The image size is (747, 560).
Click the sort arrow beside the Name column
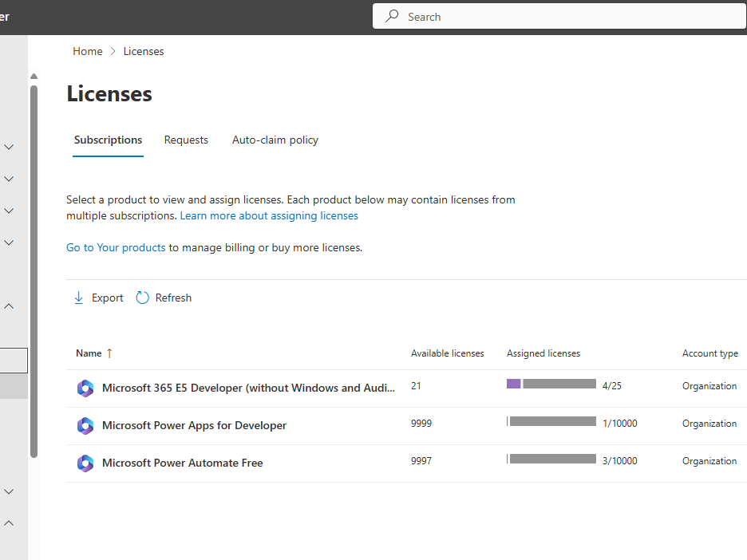coord(109,353)
